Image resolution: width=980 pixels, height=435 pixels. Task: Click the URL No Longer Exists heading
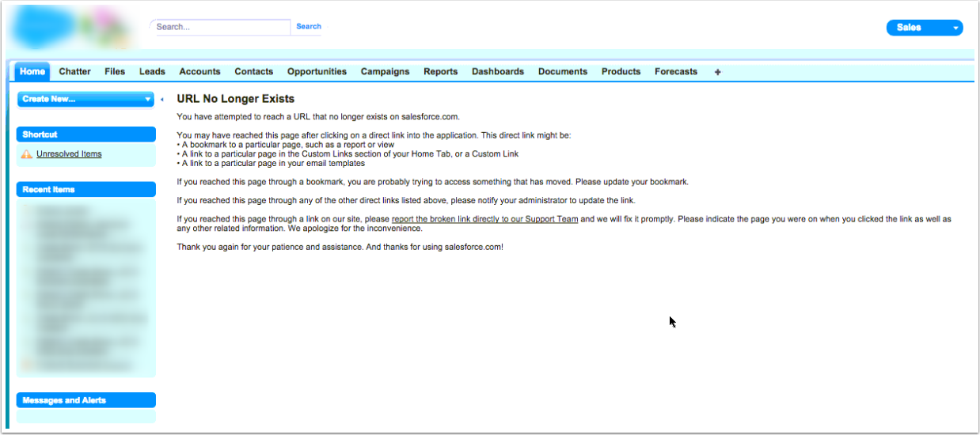click(x=236, y=99)
